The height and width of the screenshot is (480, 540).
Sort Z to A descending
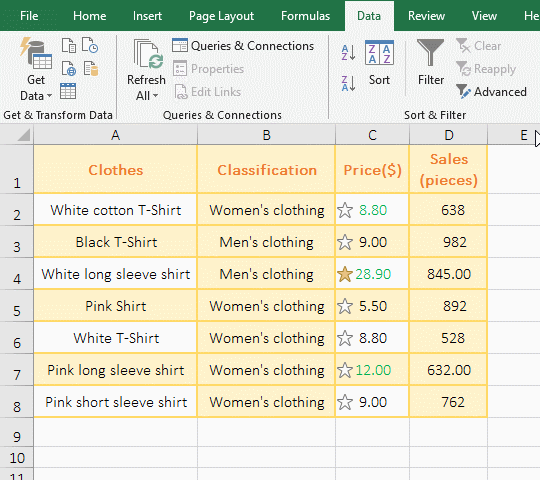348,84
